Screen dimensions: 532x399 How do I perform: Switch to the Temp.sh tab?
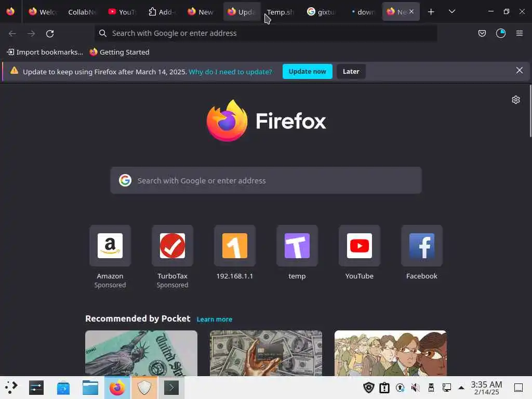(280, 12)
